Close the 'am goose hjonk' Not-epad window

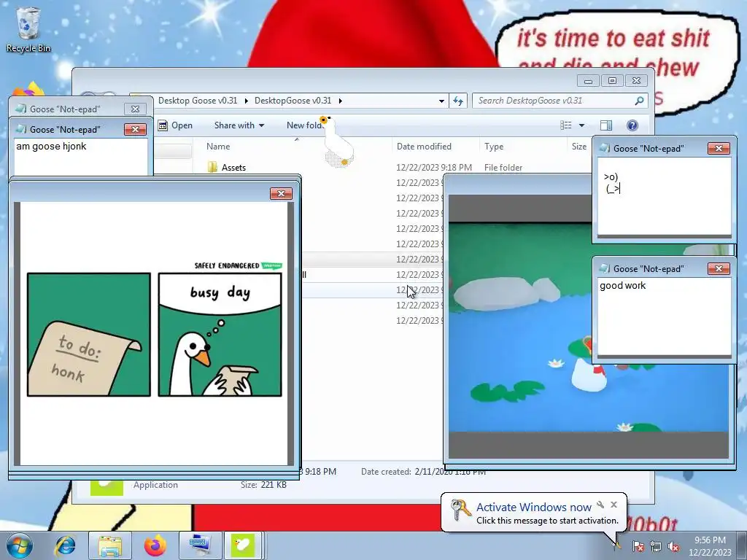(x=135, y=130)
